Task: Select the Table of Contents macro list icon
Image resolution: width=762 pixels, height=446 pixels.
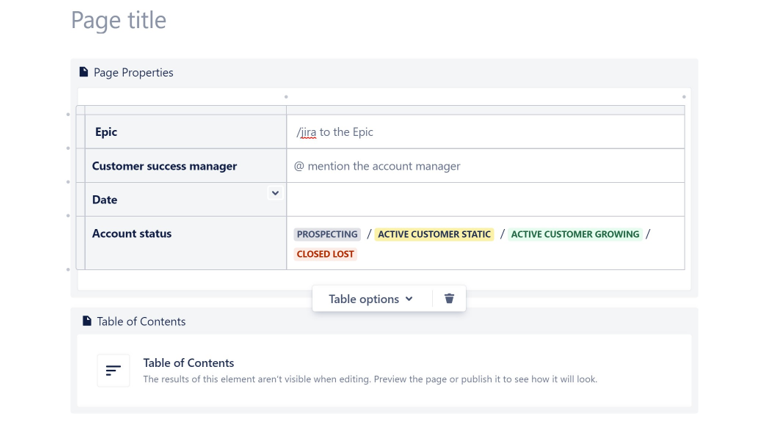Action: pyautogui.click(x=113, y=370)
